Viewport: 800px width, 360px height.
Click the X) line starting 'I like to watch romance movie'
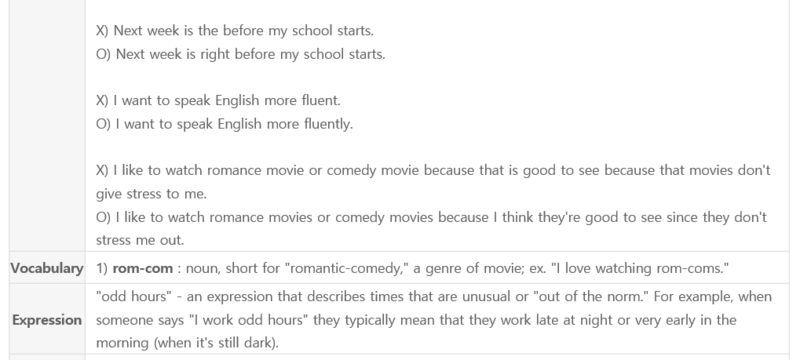[433, 170]
